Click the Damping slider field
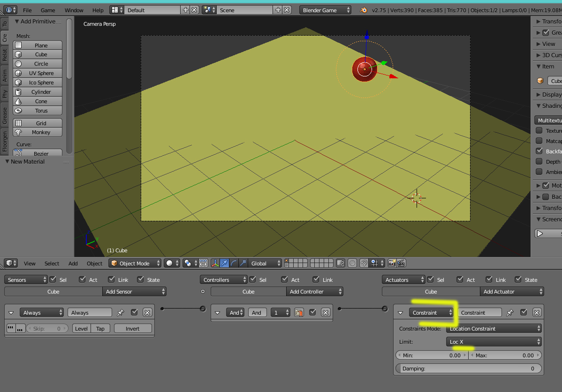This screenshot has width=562, height=392. point(469,369)
